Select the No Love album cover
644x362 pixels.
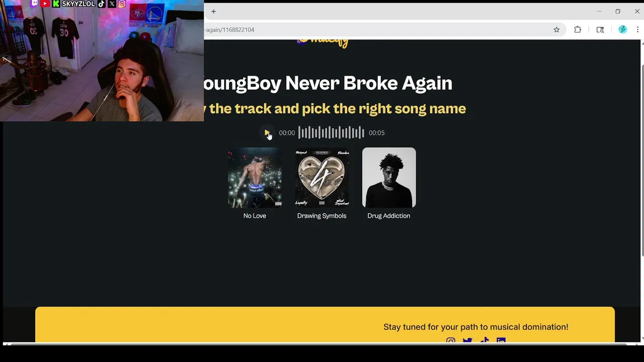[255, 177]
